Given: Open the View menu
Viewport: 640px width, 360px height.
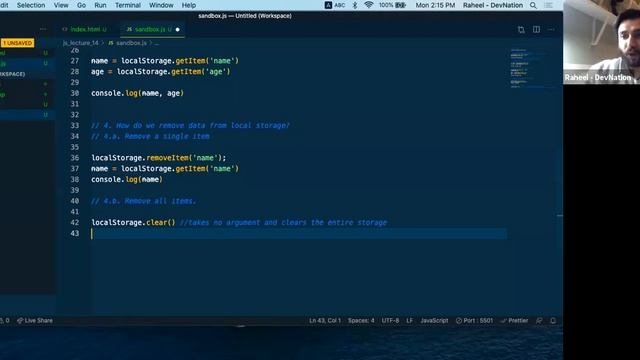Looking at the screenshot, I should point(61,5).
